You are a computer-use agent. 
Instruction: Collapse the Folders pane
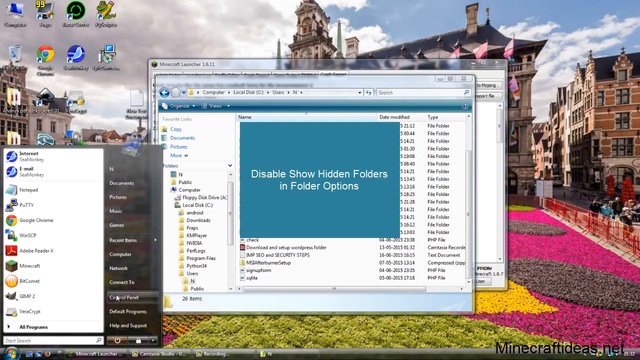[230, 166]
